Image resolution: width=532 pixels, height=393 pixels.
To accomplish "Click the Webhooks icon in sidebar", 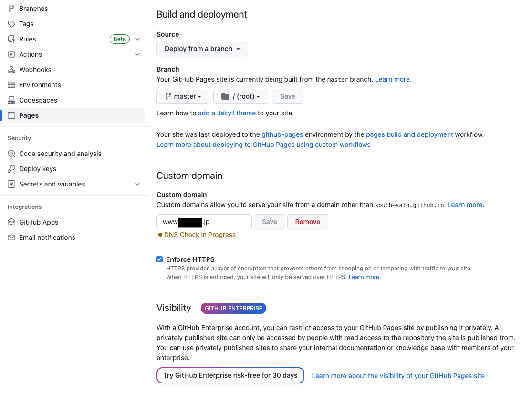I will pos(11,70).
